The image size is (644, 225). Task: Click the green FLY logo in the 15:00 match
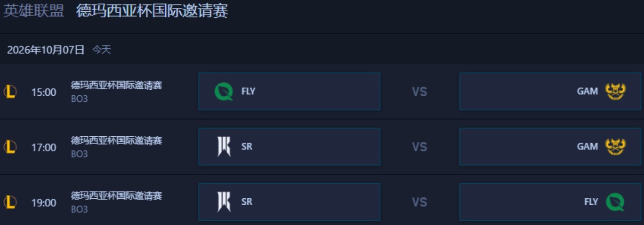(224, 92)
